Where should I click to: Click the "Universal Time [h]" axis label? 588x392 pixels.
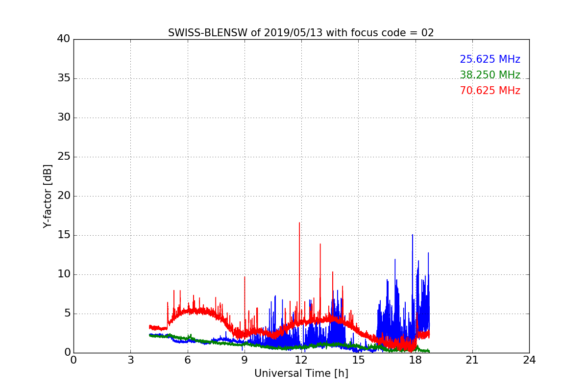point(301,373)
